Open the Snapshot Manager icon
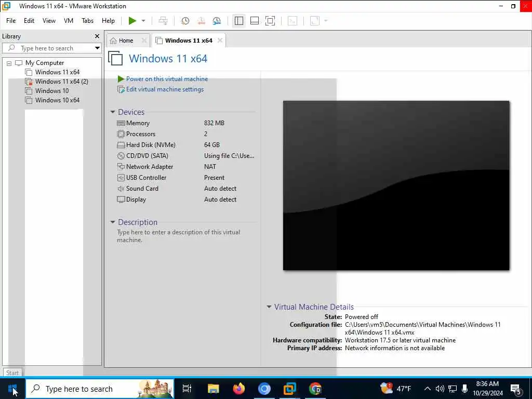This screenshot has width=532, height=399. pyautogui.click(x=217, y=21)
